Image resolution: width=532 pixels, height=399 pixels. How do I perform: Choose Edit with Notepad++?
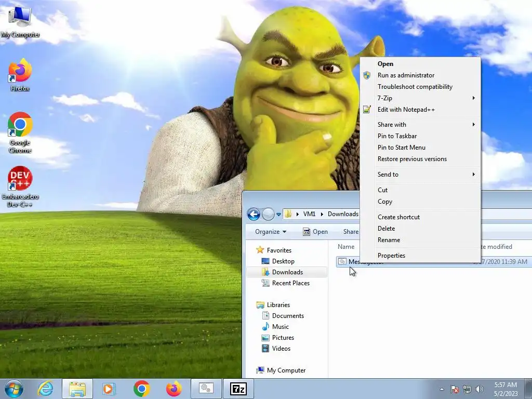[x=420, y=110]
